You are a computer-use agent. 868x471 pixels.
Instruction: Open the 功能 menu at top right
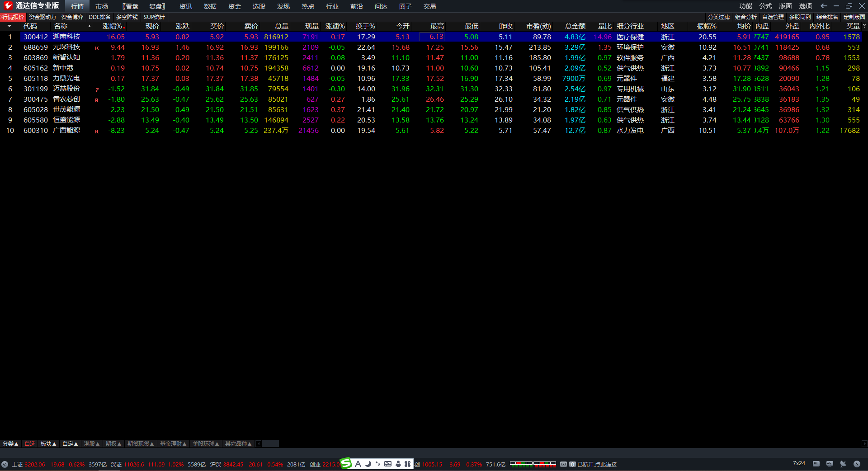(x=746, y=6)
